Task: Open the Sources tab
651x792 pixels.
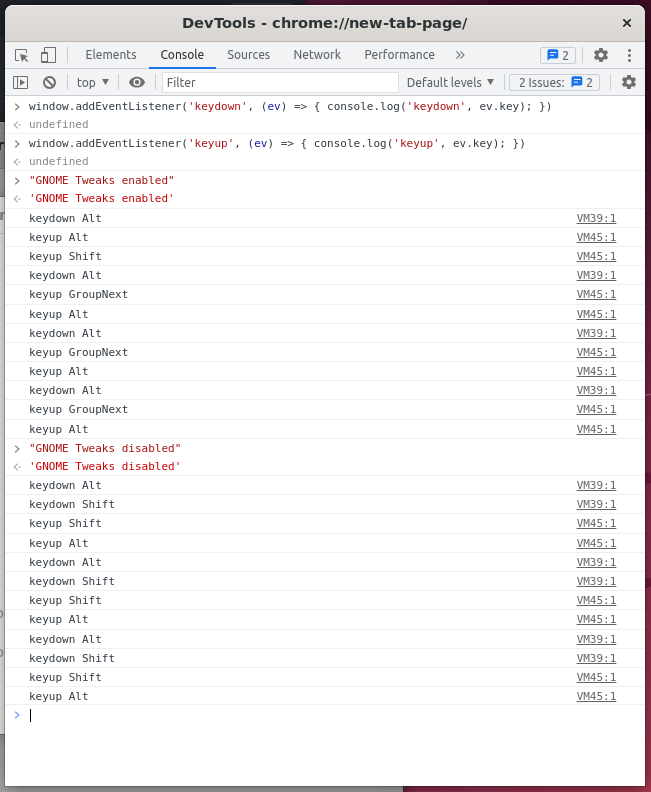Action: (x=248, y=55)
